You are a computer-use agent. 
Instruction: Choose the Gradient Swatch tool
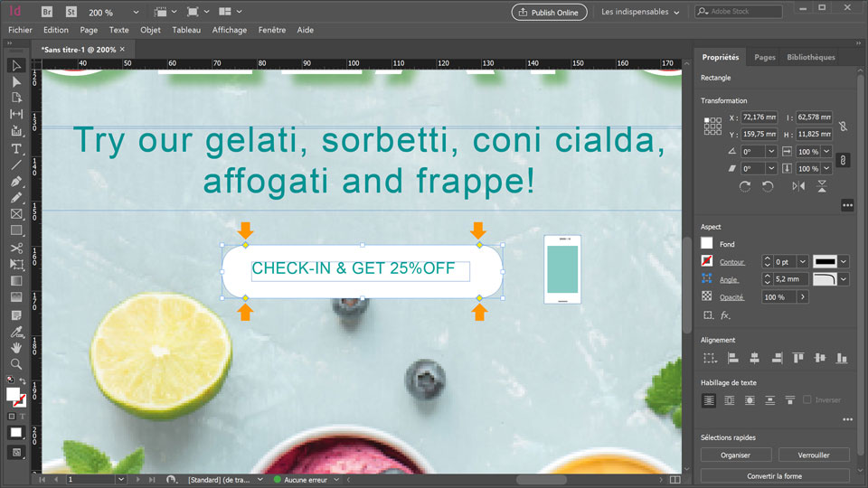click(x=16, y=281)
